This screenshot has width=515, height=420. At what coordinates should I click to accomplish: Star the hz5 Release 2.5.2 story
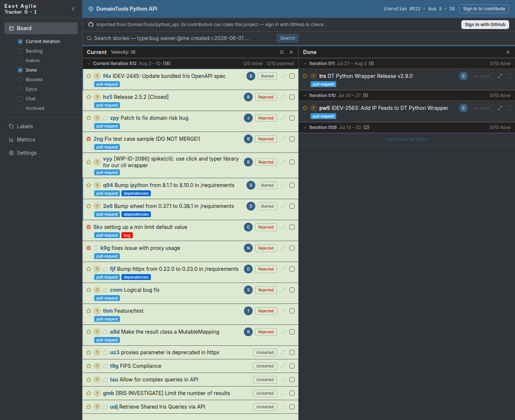[89, 97]
